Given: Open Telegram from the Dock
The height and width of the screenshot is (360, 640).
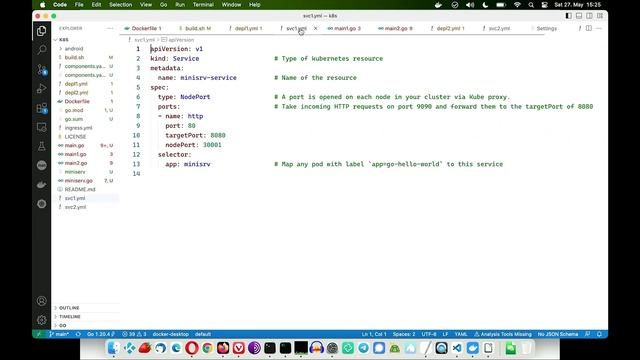Looking at the screenshot, I should [363, 348].
